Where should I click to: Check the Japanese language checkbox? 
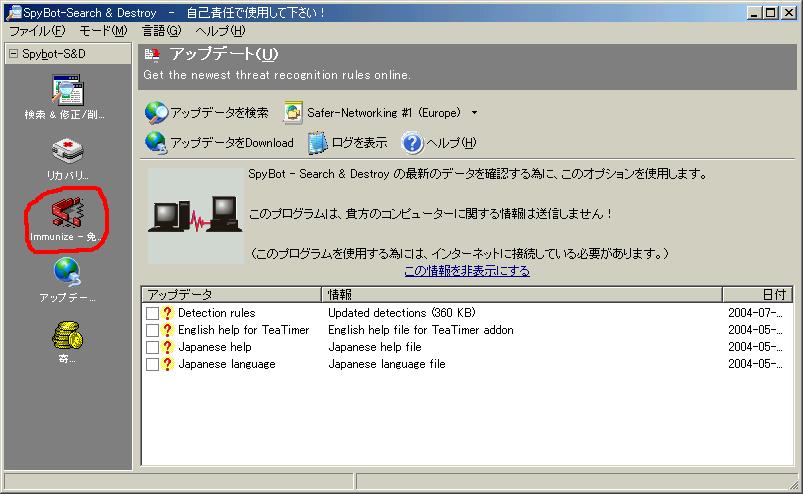(x=152, y=364)
